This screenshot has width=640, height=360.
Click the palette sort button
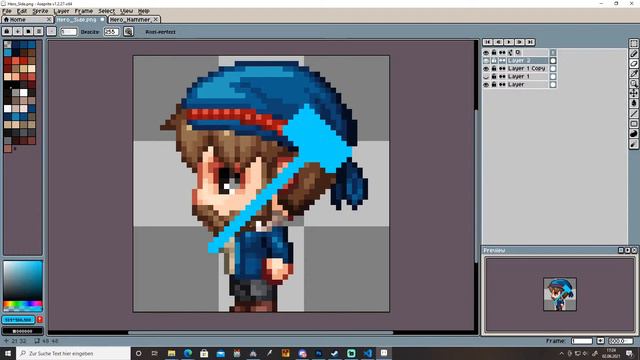tap(18, 31)
